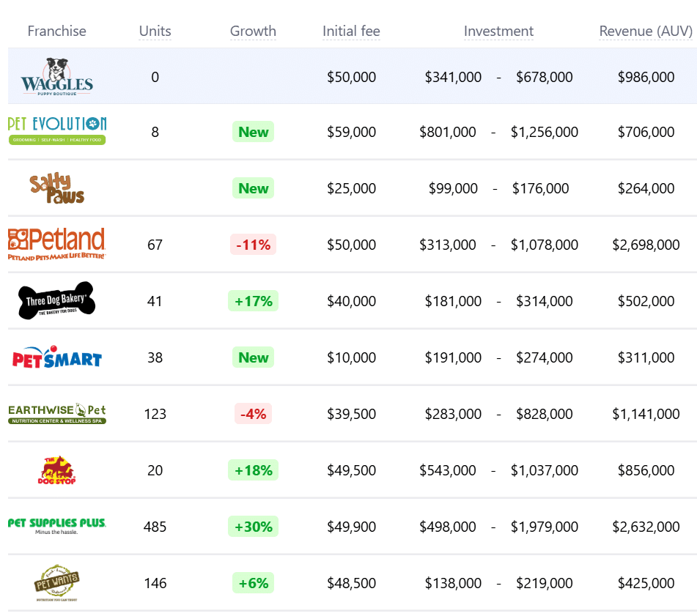Open the PetSmart logo
This screenshot has height=616, width=697.
coord(57,357)
